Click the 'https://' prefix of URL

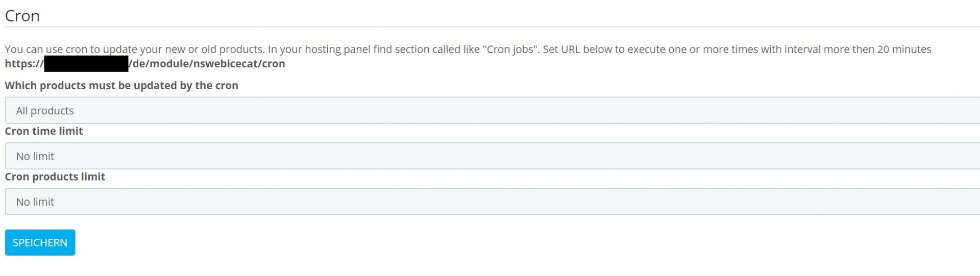pos(23,64)
